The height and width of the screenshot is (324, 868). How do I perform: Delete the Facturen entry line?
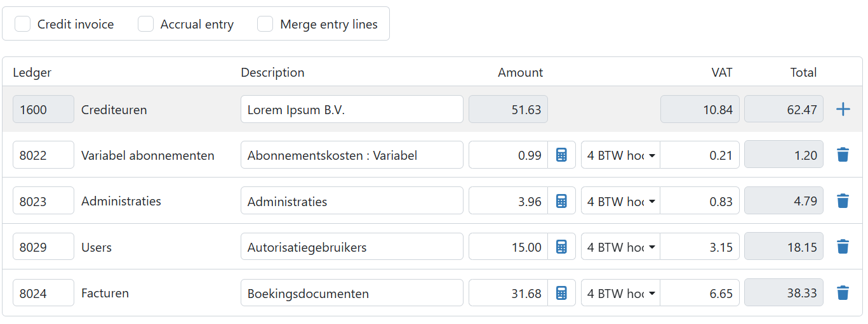pos(843,292)
